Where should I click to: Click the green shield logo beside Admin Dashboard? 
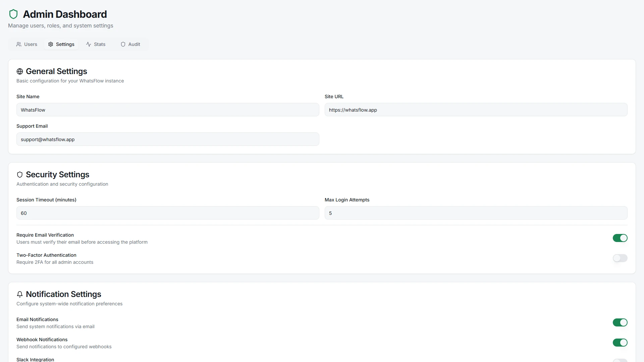(x=13, y=14)
